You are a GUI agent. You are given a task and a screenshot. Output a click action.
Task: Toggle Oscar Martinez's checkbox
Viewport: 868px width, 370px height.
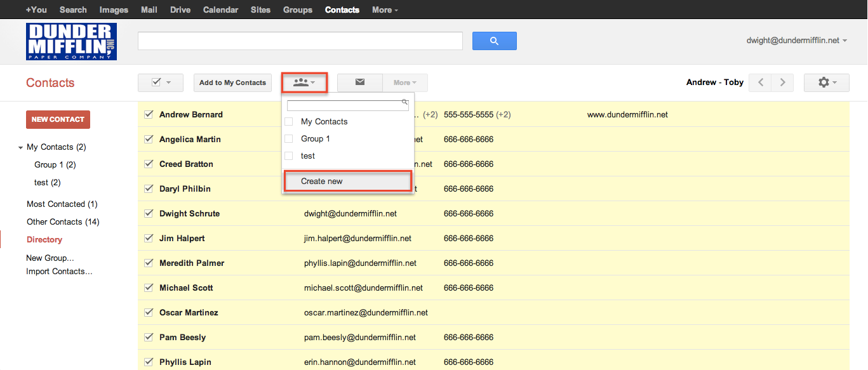149,312
